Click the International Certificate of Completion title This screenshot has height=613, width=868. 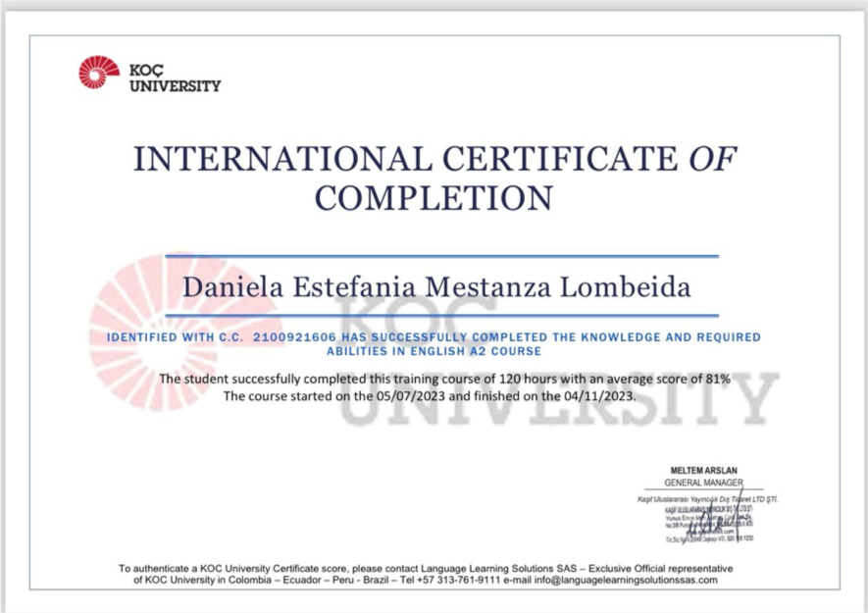click(434, 178)
